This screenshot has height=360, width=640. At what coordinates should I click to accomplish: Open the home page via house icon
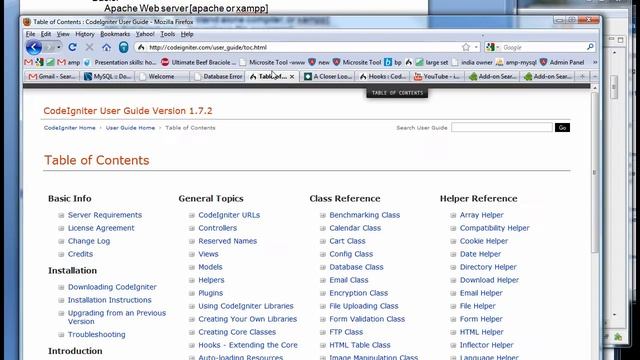tap(107, 47)
